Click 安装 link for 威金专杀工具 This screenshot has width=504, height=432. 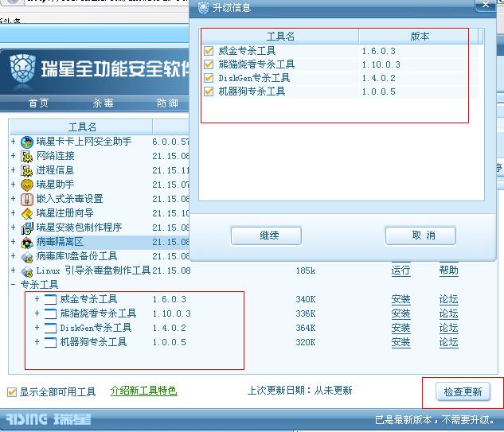pyautogui.click(x=400, y=299)
